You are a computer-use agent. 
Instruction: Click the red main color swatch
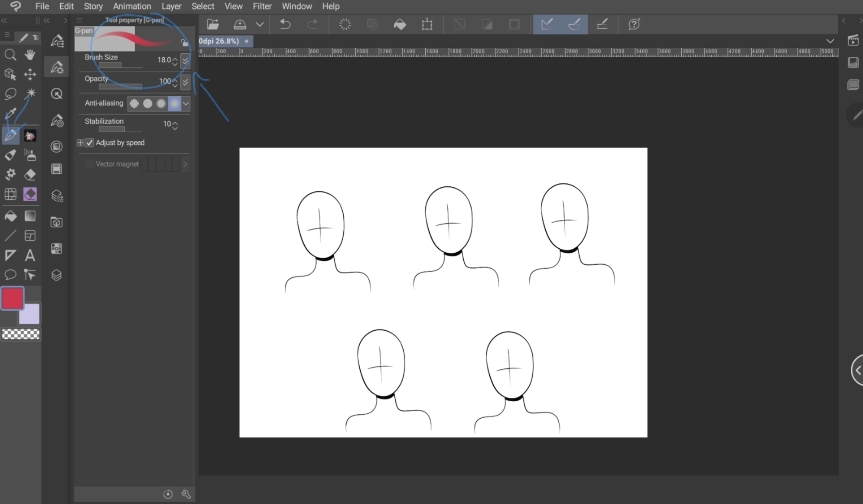pyautogui.click(x=12, y=298)
